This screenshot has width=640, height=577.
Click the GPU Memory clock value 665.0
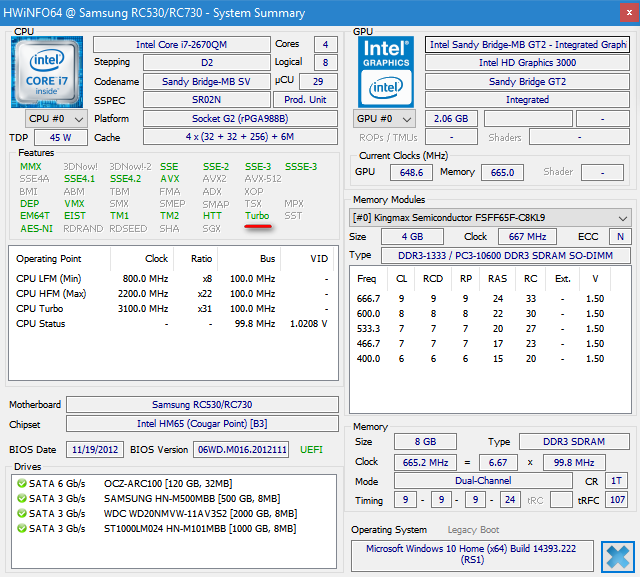click(x=502, y=173)
